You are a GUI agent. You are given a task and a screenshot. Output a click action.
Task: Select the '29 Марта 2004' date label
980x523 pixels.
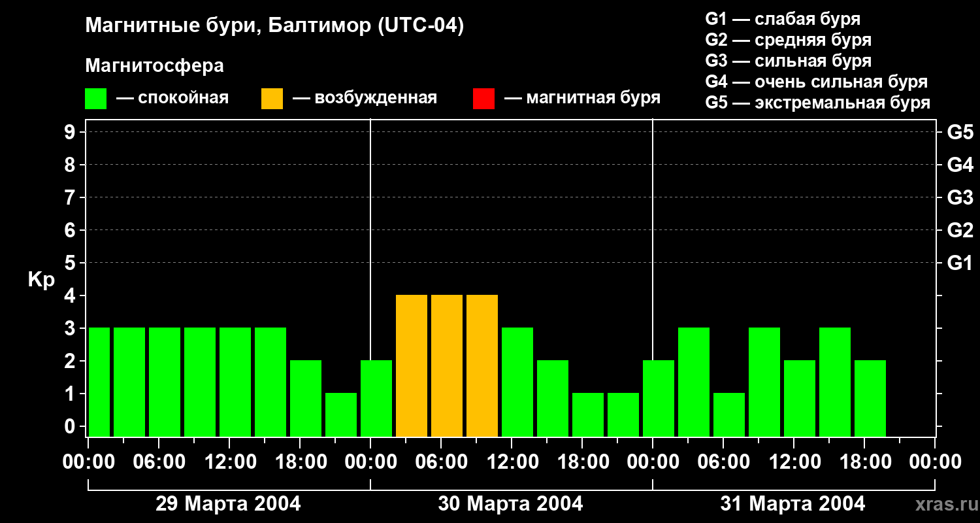click(x=228, y=504)
